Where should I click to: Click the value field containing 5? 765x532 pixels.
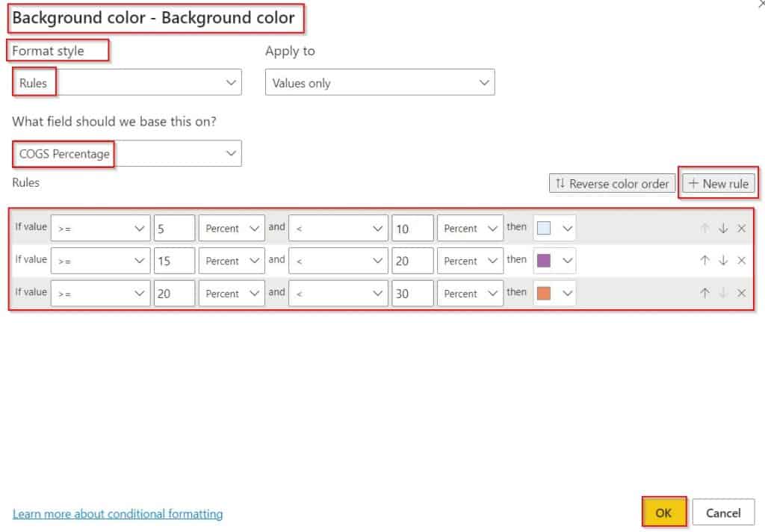(x=175, y=228)
